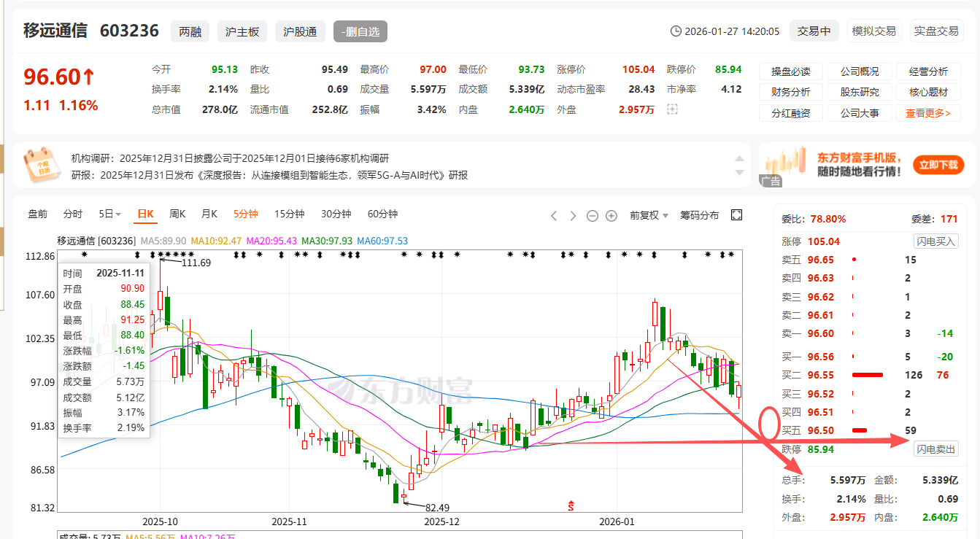Viewport: 980px width, 539px height.
Task: Click the 沪股通 tag
Action: pyautogui.click(x=300, y=31)
